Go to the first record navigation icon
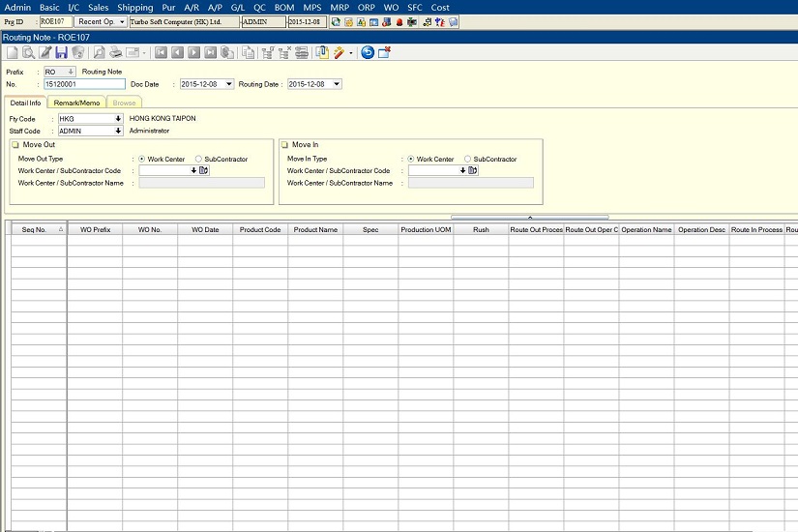Image resolution: width=798 pixels, height=532 pixels. pos(161,53)
